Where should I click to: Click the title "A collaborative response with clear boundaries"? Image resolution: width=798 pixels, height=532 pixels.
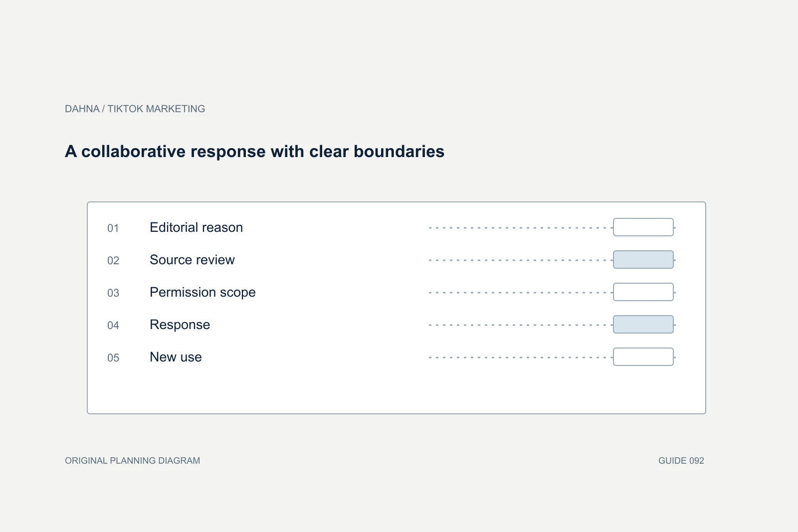[x=254, y=152]
